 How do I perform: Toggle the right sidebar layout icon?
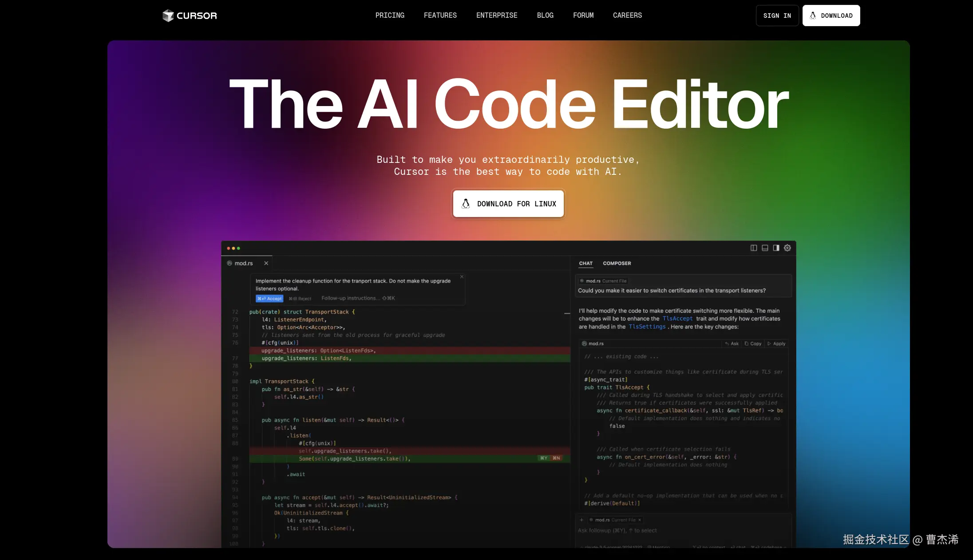[776, 248]
